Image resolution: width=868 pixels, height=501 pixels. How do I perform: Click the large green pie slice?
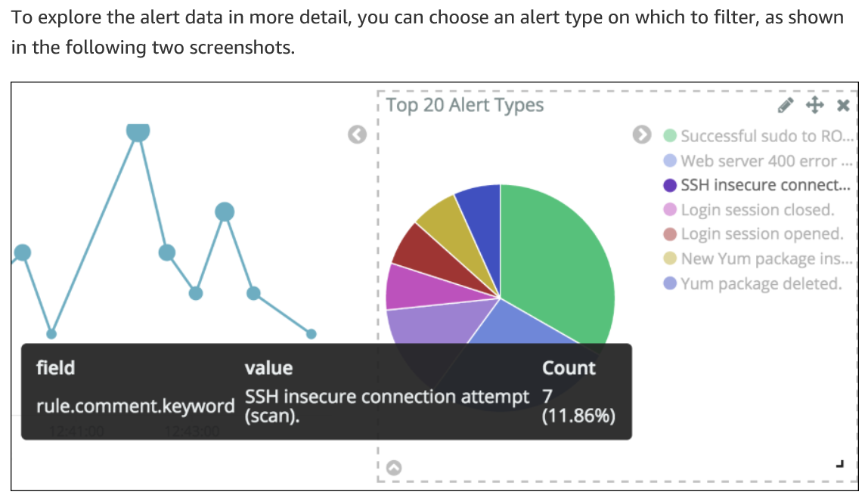559,260
